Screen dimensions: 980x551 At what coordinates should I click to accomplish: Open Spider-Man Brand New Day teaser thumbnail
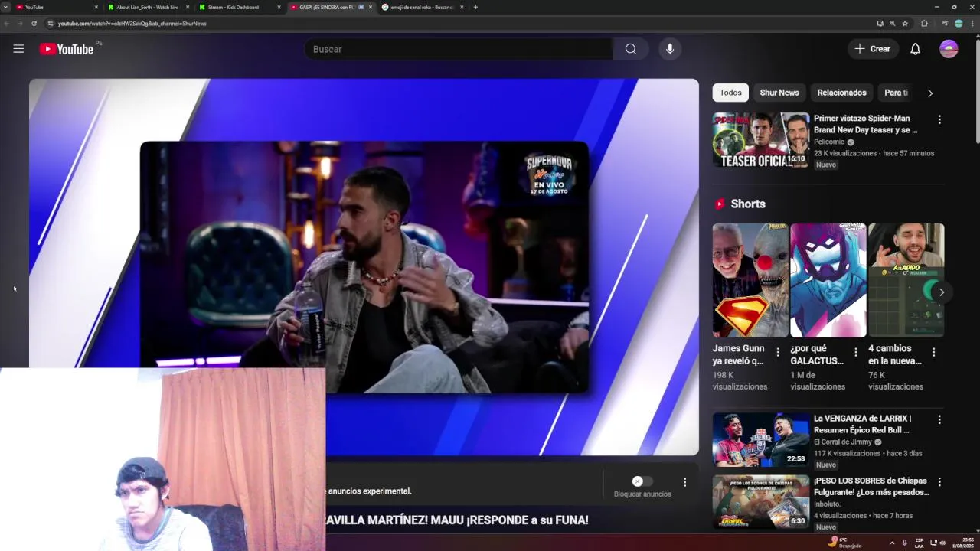(761, 140)
